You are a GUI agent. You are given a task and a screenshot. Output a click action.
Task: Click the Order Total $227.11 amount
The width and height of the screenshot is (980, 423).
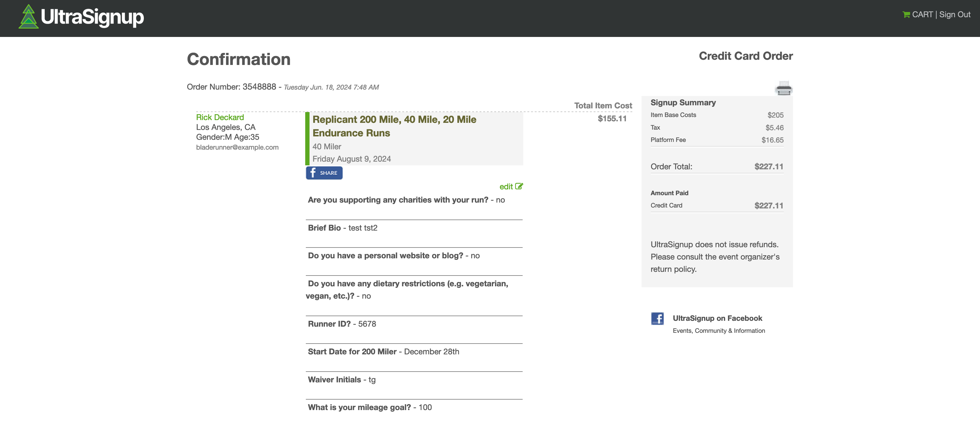pos(768,167)
